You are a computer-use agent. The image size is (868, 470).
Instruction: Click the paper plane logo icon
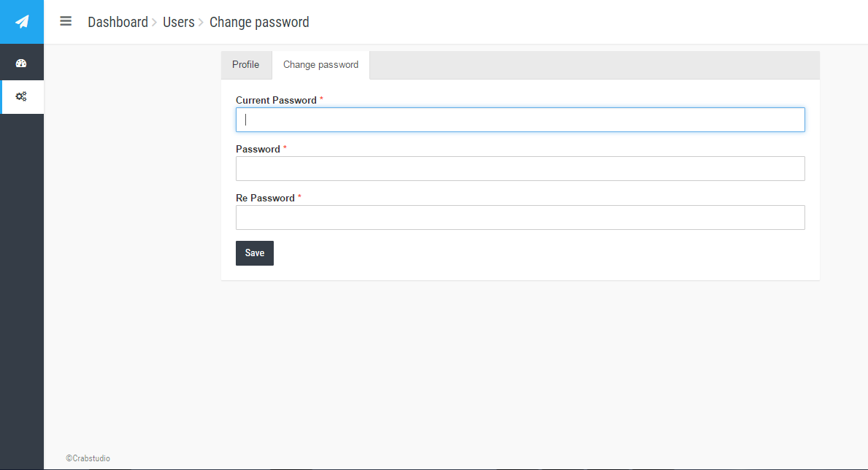(x=22, y=22)
